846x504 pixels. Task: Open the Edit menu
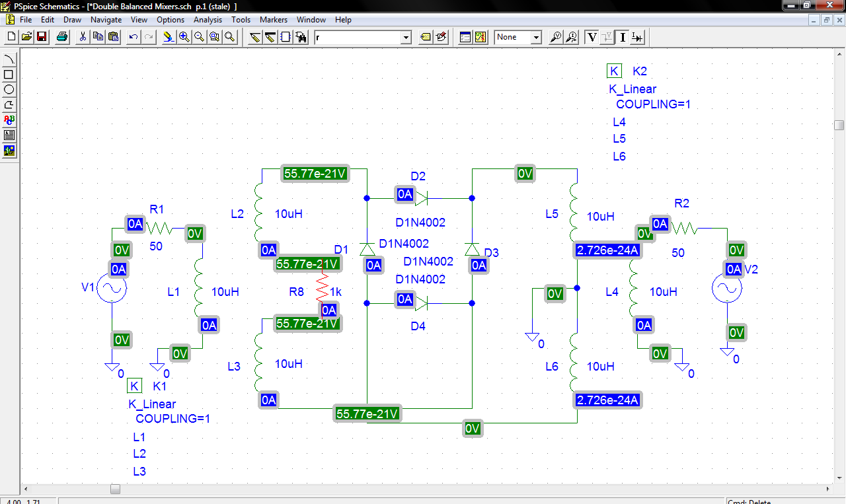48,20
